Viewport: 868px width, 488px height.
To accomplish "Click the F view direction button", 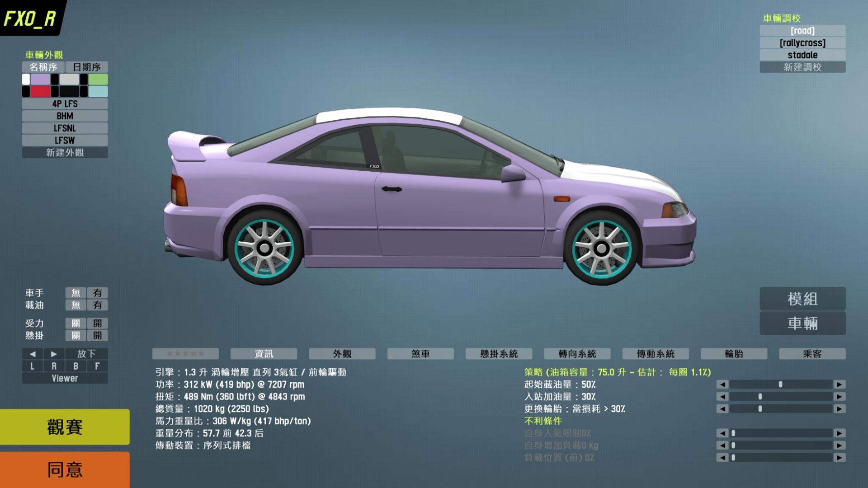I will pyautogui.click(x=97, y=366).
